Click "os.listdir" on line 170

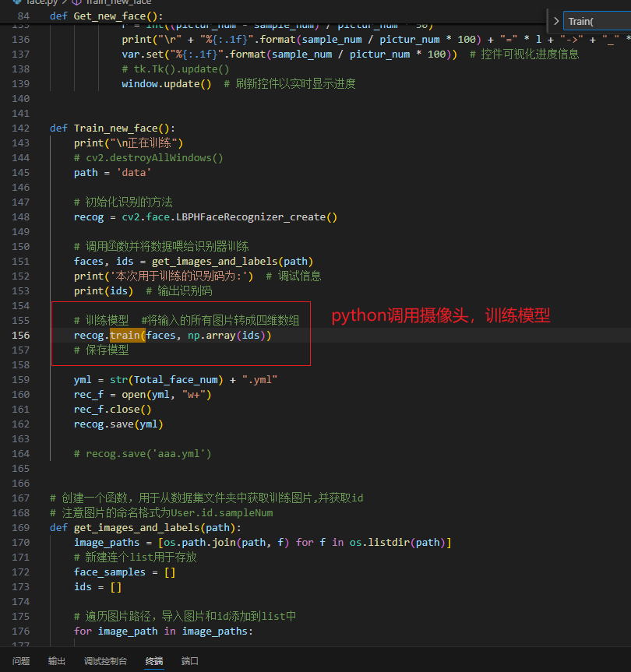click(380, 543)
